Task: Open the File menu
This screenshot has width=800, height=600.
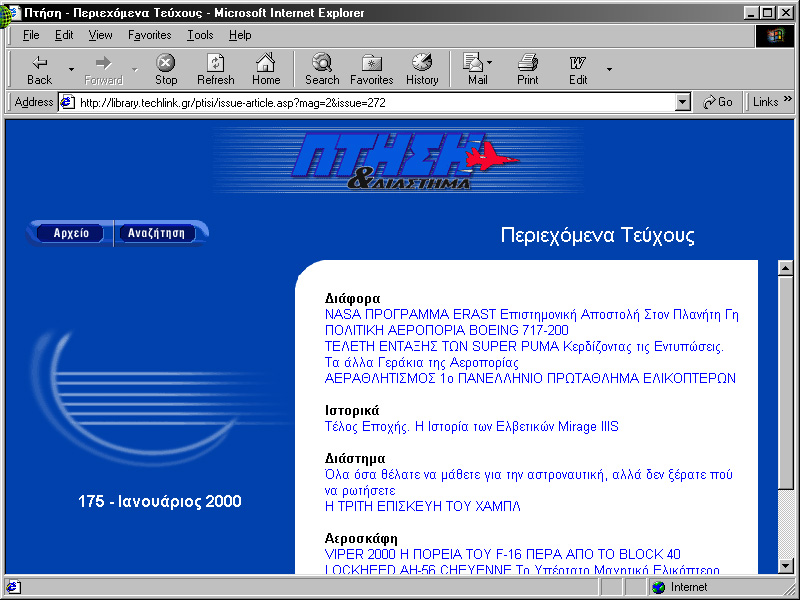Action: 31,35
